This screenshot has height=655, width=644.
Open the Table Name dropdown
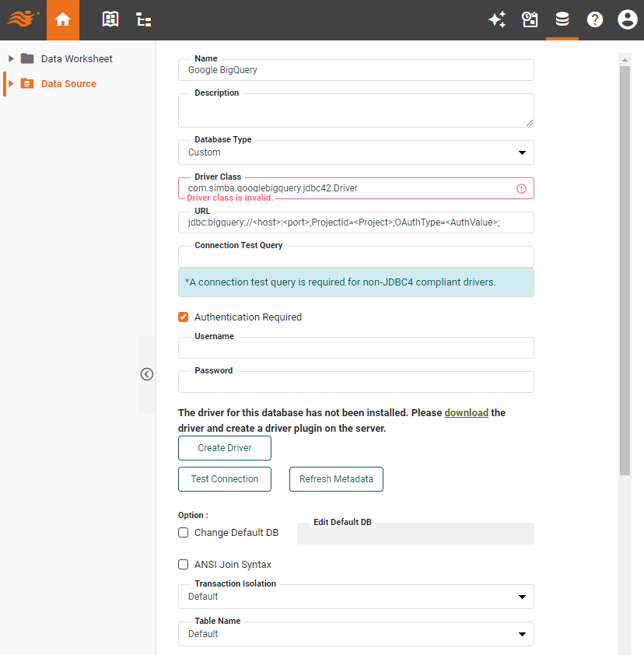pos(522,634)
